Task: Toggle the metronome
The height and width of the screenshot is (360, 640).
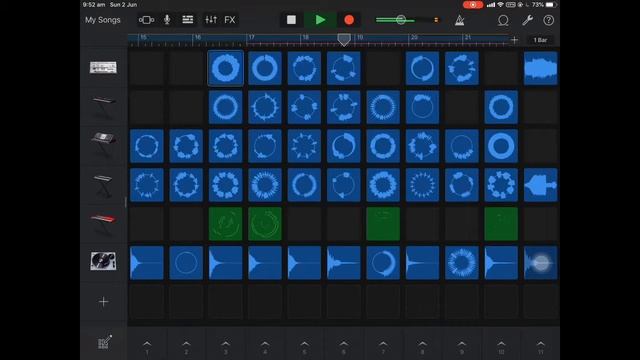Action: (x=460, y=20)
